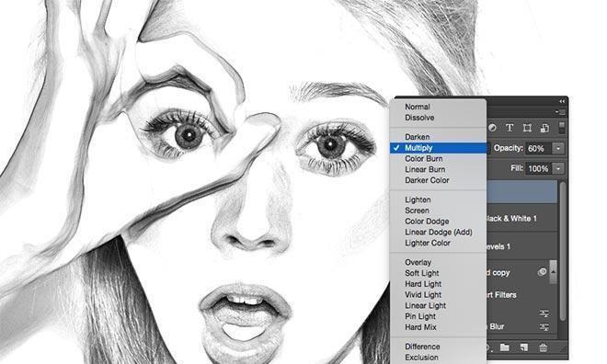Open the Layers panel flyout menu
This screenshot has width=607, height=364.
(x=560, y=112)
